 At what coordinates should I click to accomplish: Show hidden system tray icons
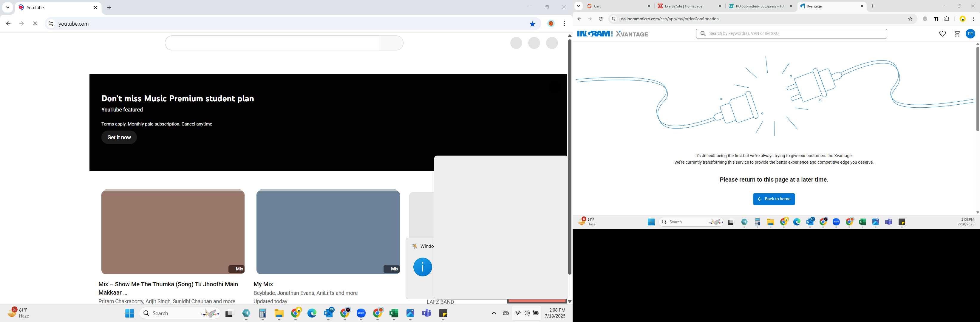tap(494, 313)
